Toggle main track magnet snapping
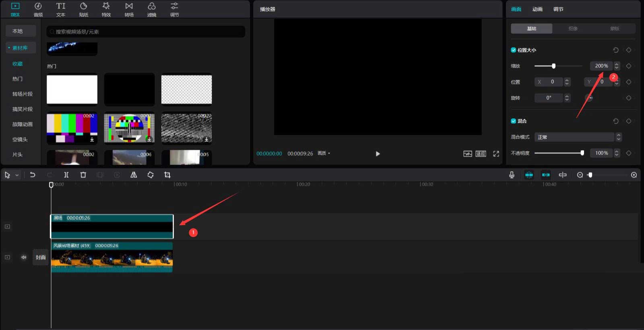The height and width of the screenshot is (330, 644). click(529, 175)
